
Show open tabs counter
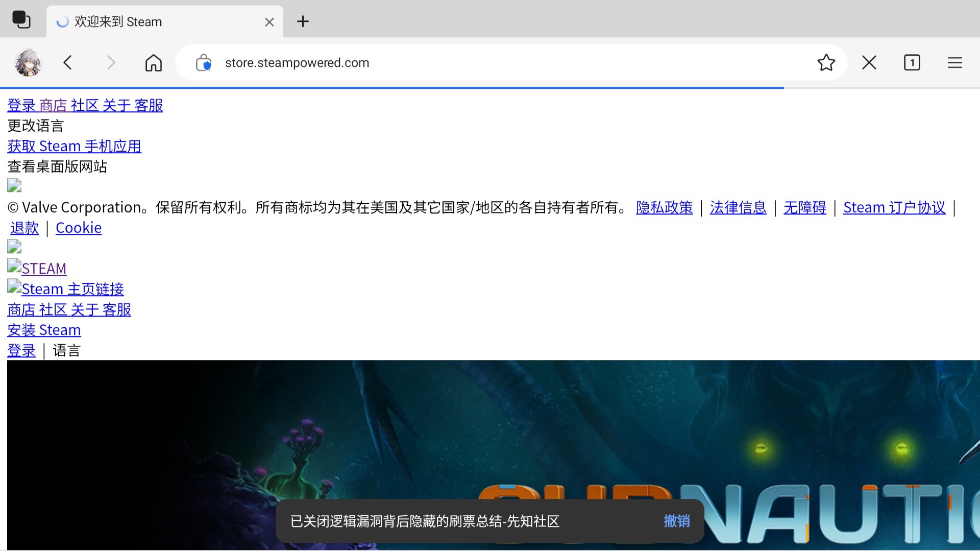click(x=912, y=63)
